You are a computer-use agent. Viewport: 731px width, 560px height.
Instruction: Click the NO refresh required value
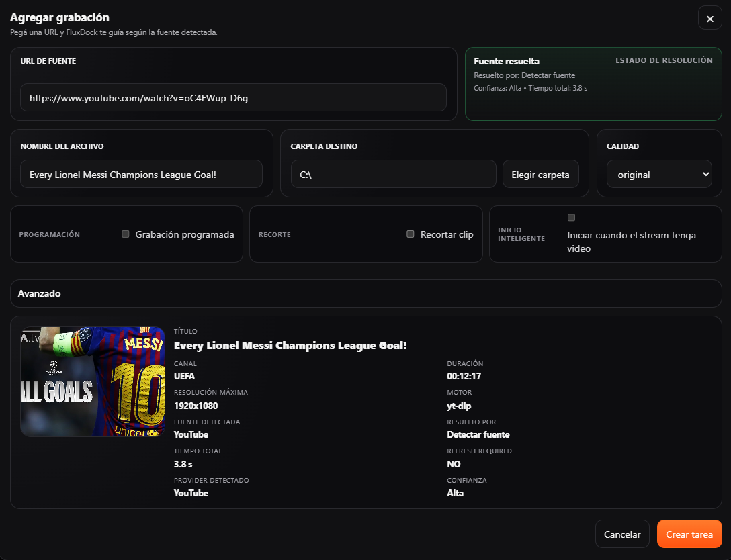point(454,464)
